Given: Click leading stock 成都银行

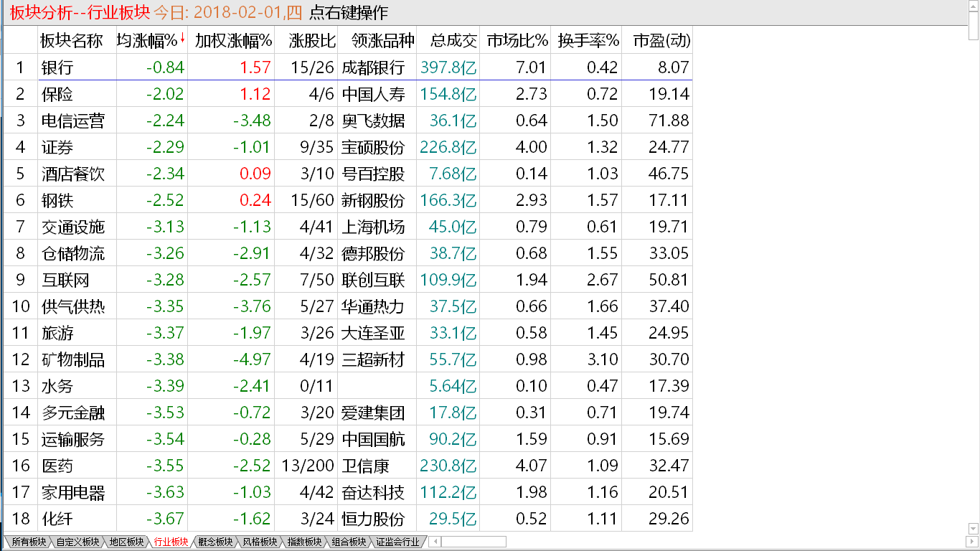Looking at the screenshot, I should click(x=373, y=67).
